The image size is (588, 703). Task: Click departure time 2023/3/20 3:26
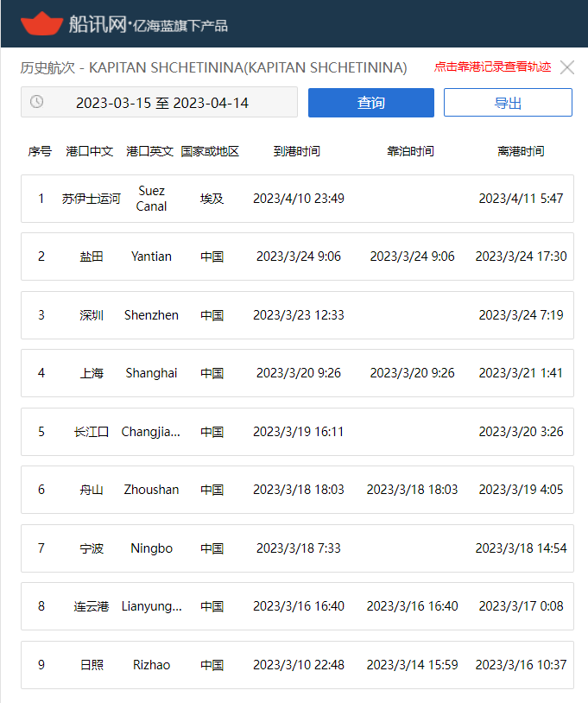pos(521,432)
